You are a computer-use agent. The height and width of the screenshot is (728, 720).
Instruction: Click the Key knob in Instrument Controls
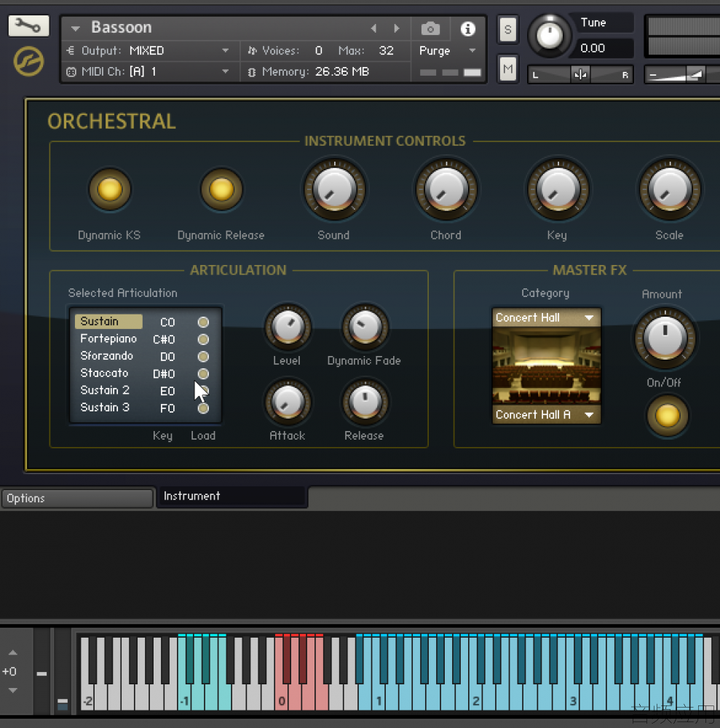[x=558, y=189]
